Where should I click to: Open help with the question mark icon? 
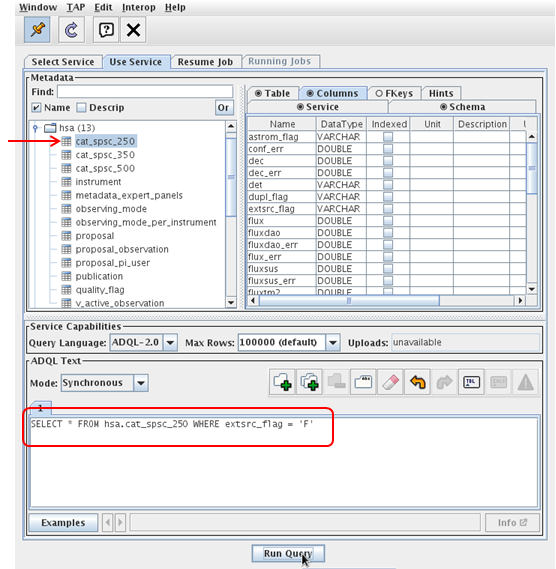[x=106, y=30]
